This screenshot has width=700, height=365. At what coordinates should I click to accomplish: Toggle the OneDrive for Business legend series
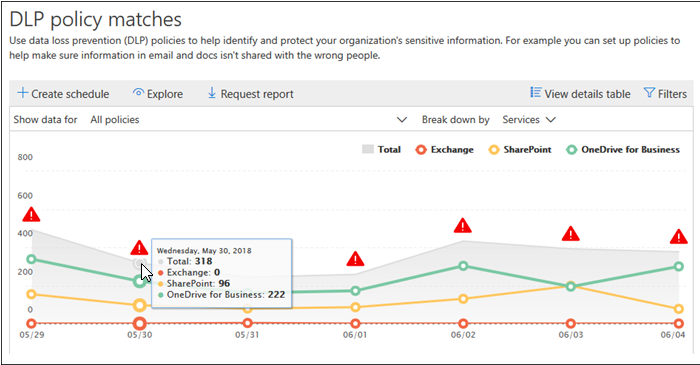tap(623, 149)
